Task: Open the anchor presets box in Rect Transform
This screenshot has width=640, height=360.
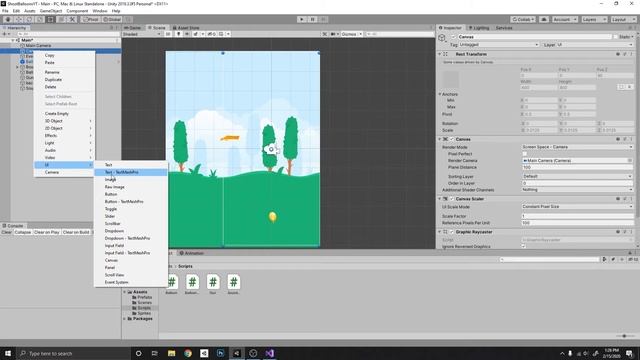Action: pyautogui.click(x=451, y=79)
